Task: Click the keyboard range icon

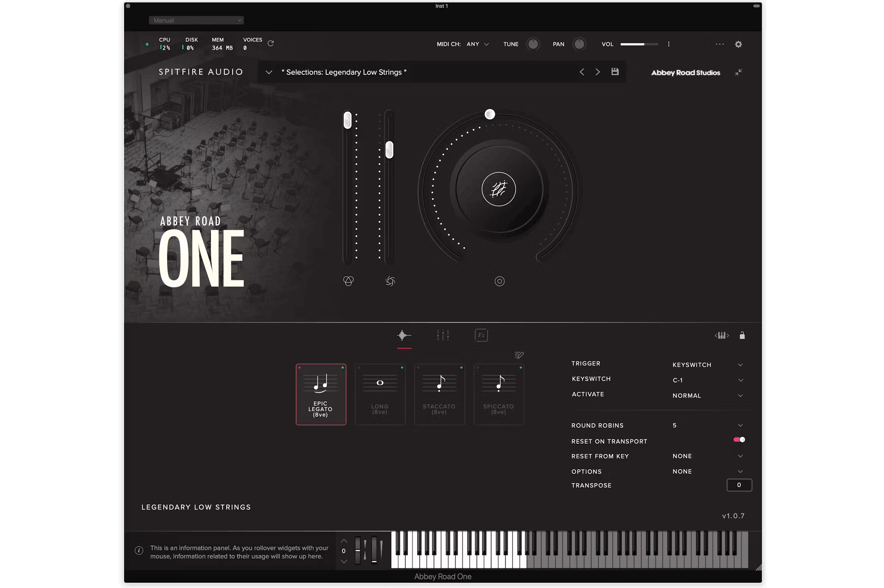Action: click(722, 335)
